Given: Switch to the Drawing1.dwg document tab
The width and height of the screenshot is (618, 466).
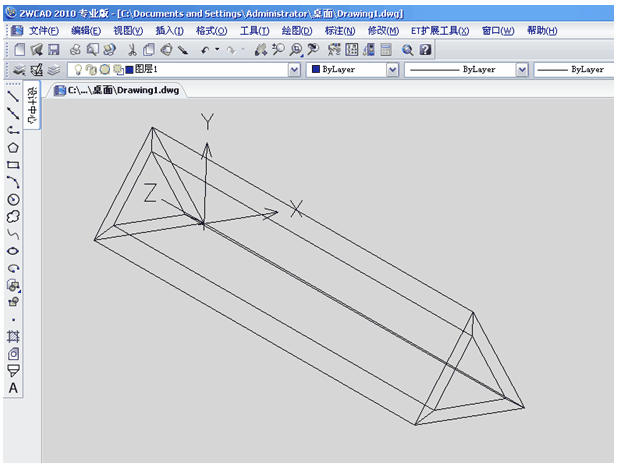Looking at the screenshot, I should 118,90.
